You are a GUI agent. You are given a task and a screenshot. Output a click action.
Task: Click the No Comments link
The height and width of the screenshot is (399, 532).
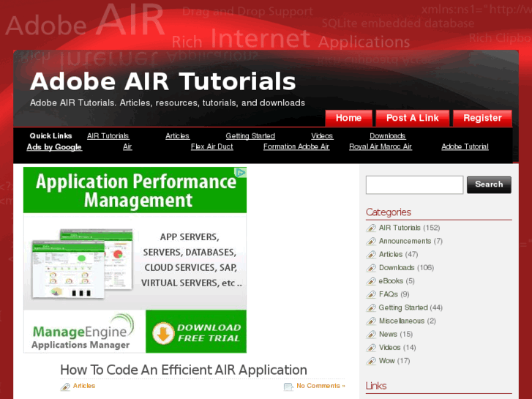coord(321,386)
